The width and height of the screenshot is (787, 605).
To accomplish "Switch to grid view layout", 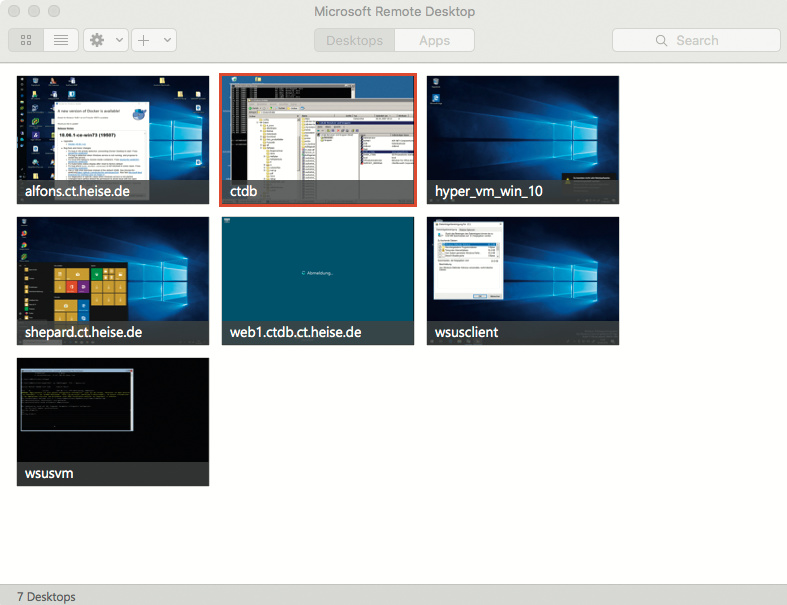I will tap(26, 40).
